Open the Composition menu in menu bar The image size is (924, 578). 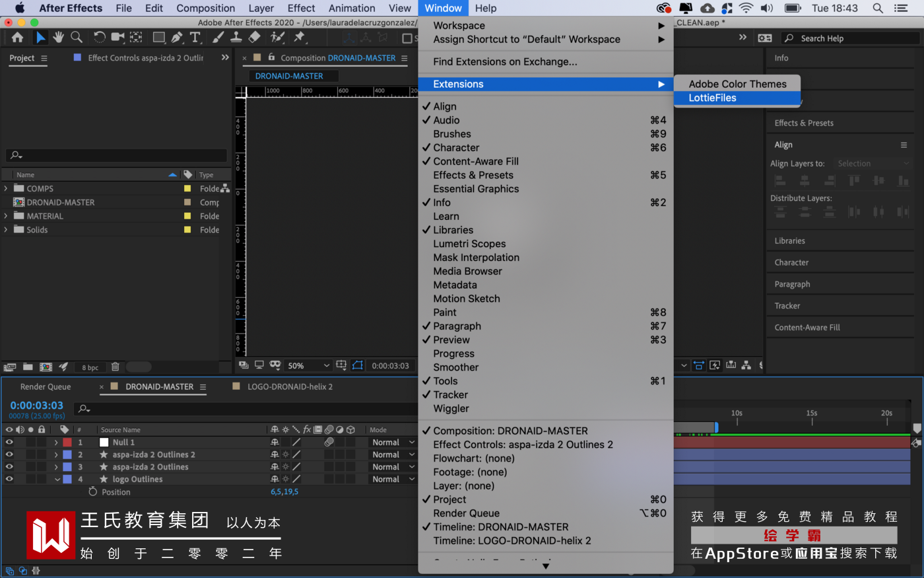(205, 8)
